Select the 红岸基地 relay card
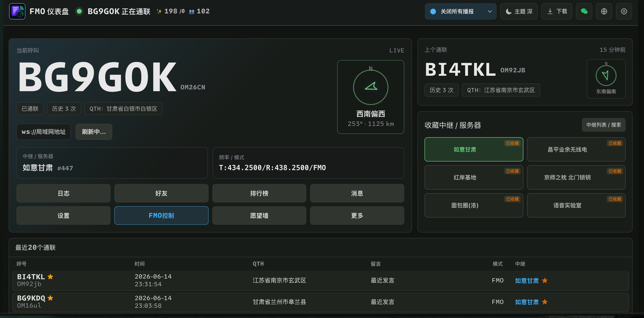Screen dimensions: 644x318 tap(473, 177)
